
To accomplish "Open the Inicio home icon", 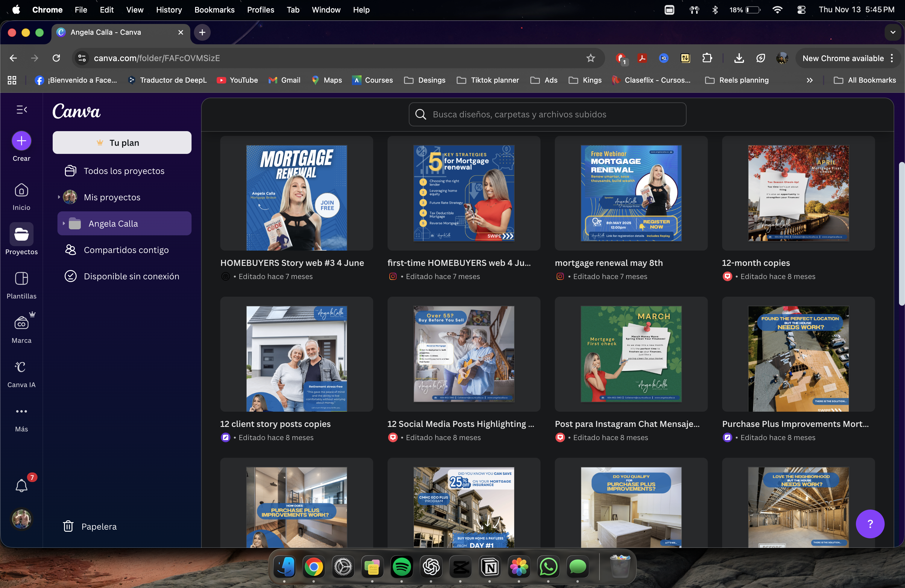I will (x=21, y=190).
